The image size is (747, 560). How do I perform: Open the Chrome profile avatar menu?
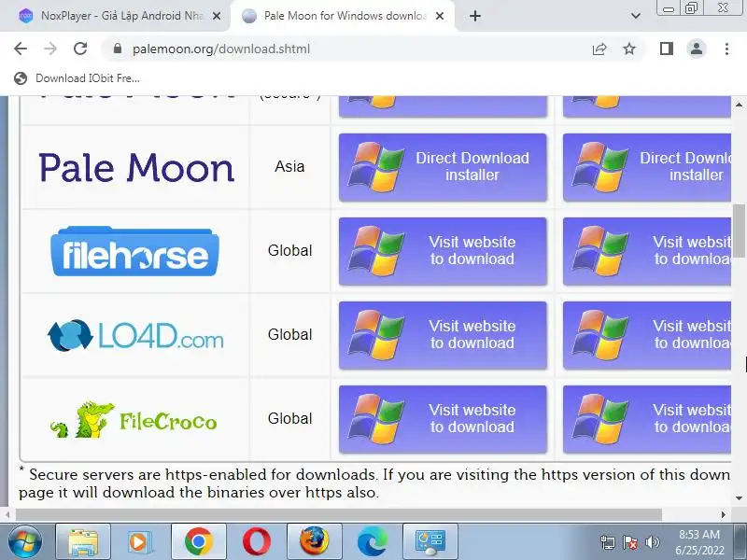696,49
